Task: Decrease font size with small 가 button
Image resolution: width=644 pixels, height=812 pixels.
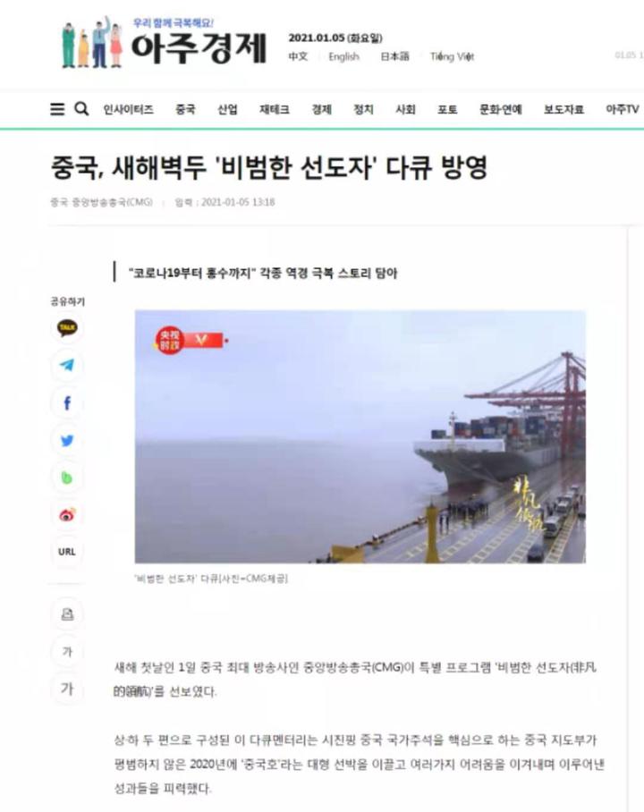Action: click(x=67, y=652)
